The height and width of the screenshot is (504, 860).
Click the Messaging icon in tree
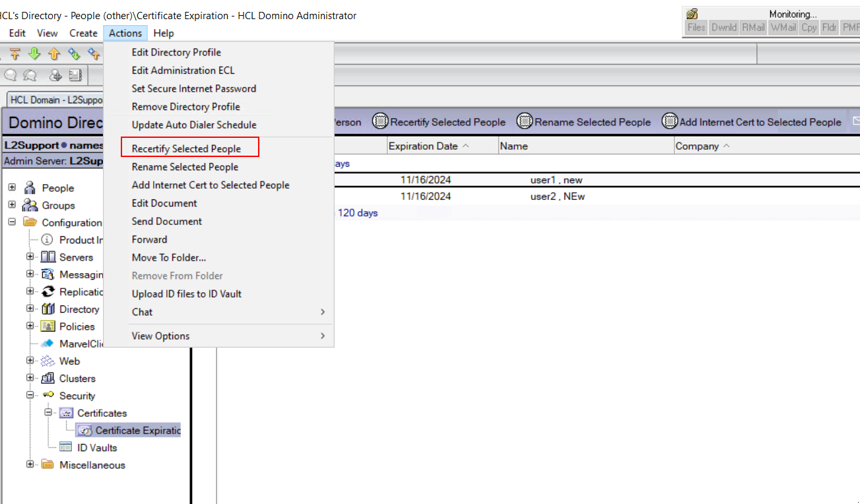[x=48, y=274]
